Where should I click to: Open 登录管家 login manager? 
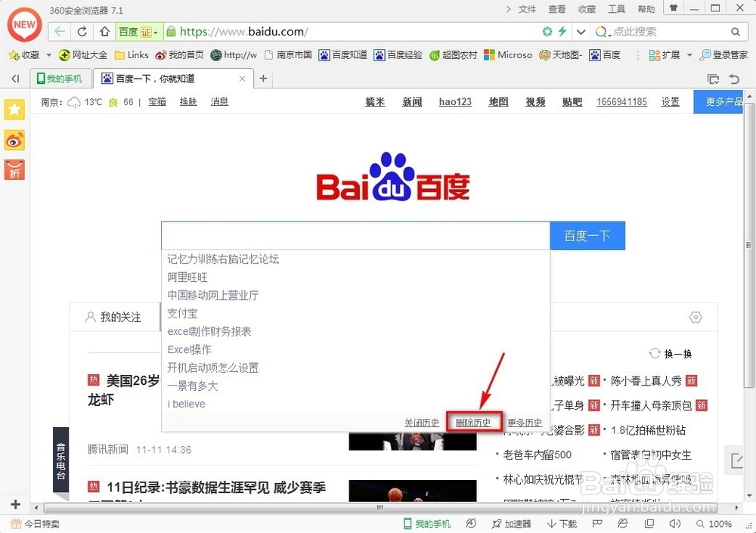(x=723, y=55)
